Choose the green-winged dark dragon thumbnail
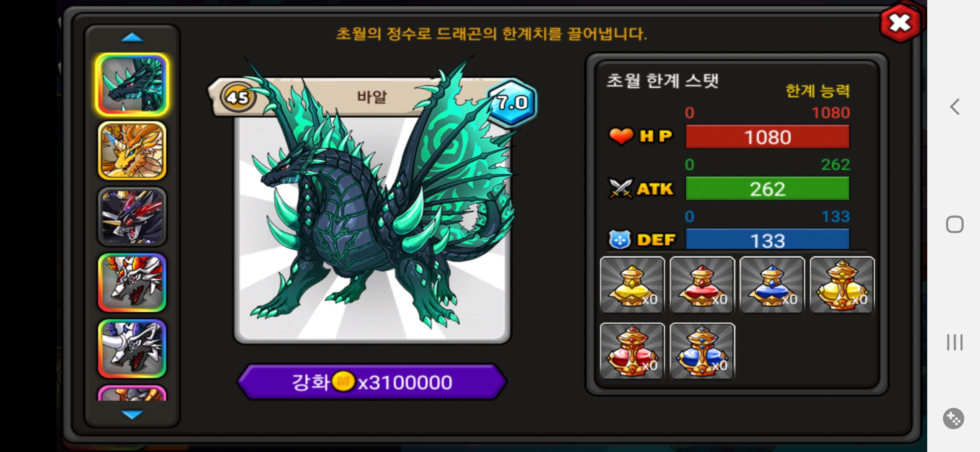The height and width of the screenshot is (452, 980). 132,85
